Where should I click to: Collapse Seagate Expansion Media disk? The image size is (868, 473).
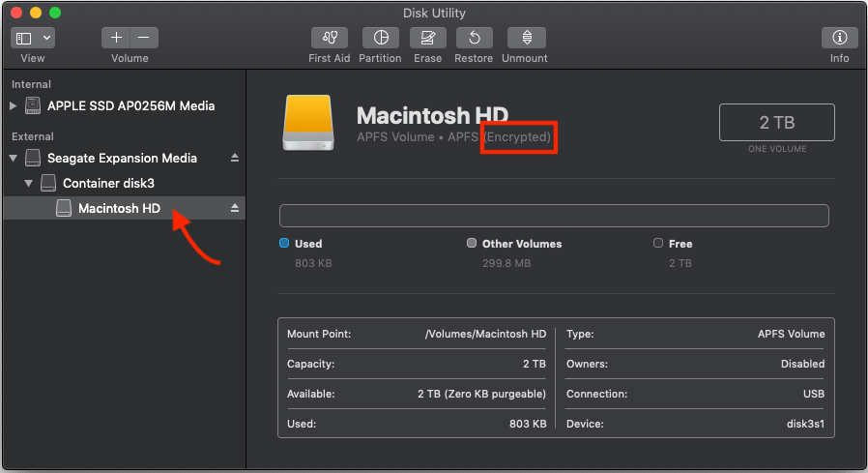tap(14, 159)
